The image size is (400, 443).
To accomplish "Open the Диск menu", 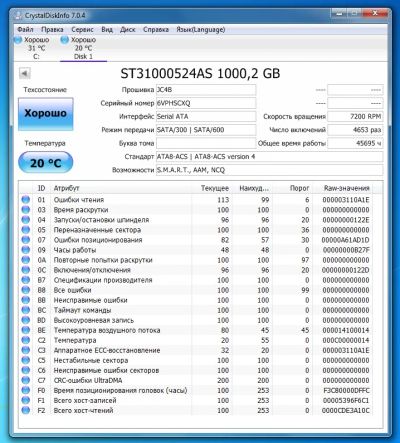I will 128,30.
